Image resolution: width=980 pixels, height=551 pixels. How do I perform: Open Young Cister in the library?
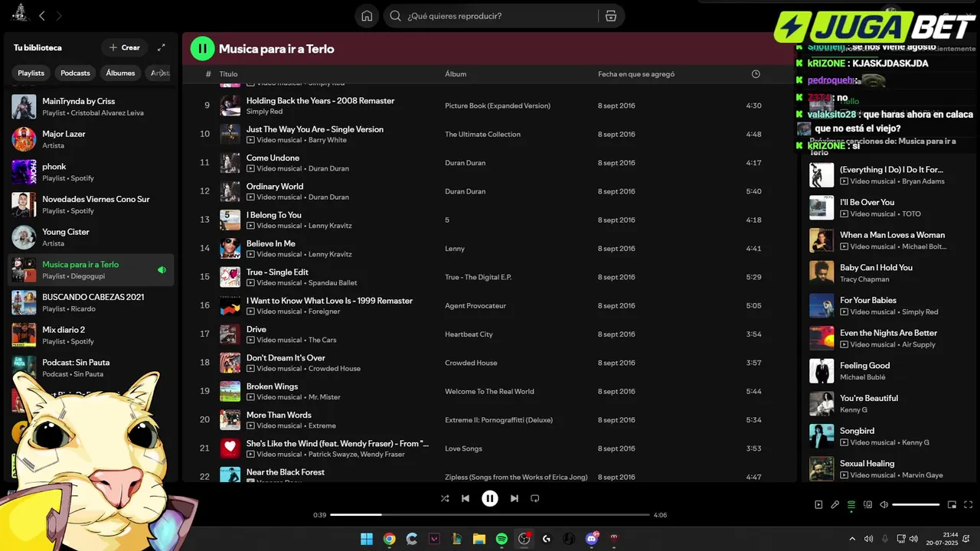(x=91, y=237)
